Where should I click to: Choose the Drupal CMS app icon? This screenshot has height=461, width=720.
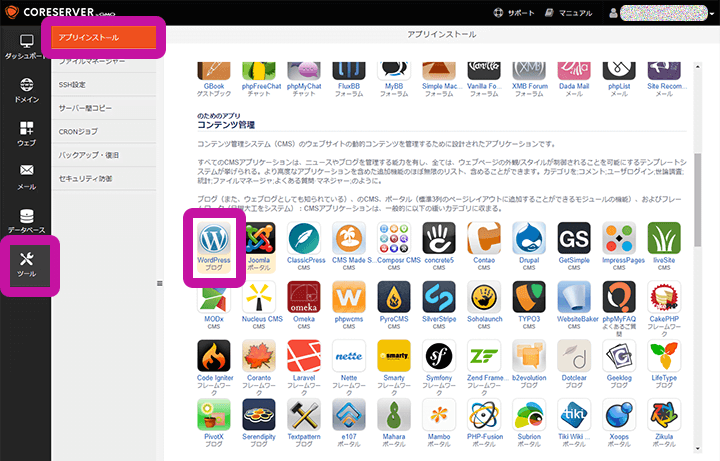tap(528, 242)
